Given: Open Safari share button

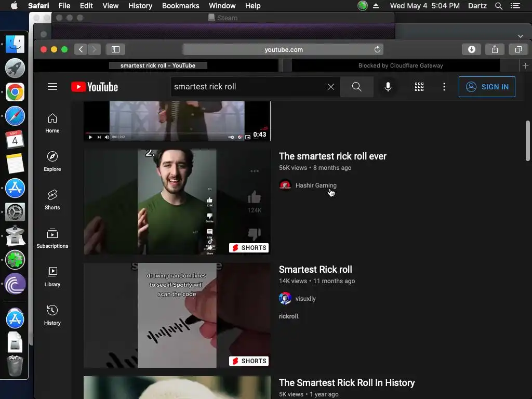Looking at the screenshot, I should pos(495,49).
